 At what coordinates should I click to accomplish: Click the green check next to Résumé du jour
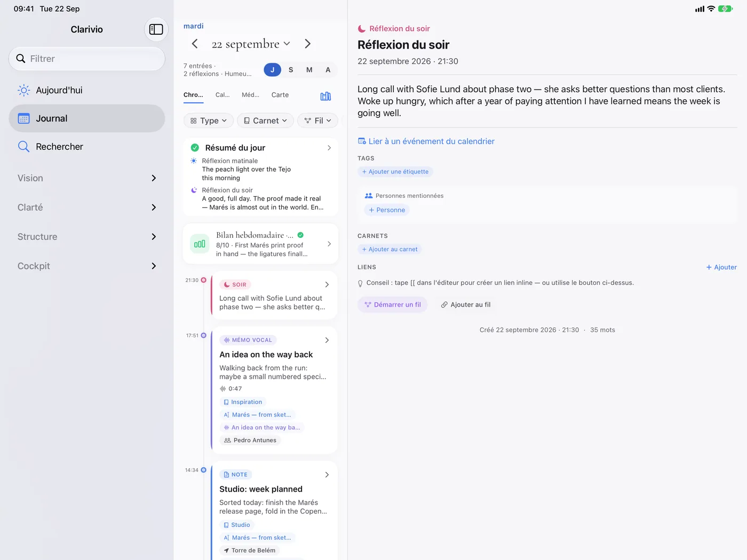click(195, 148)
